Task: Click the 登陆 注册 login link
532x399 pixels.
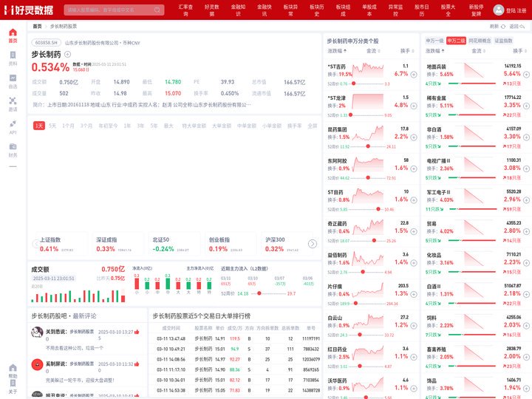Action: click(516, 10)
